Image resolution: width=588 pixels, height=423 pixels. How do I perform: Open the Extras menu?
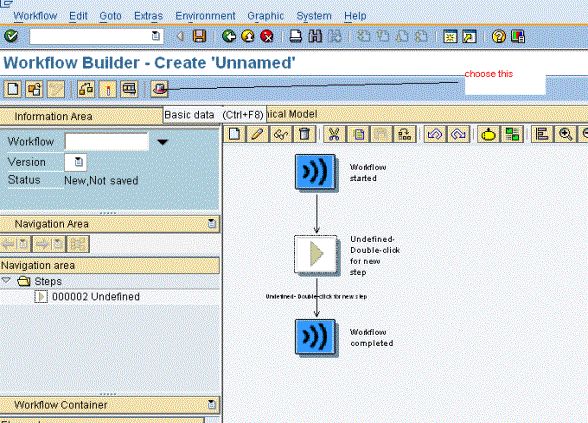[148, 16]
